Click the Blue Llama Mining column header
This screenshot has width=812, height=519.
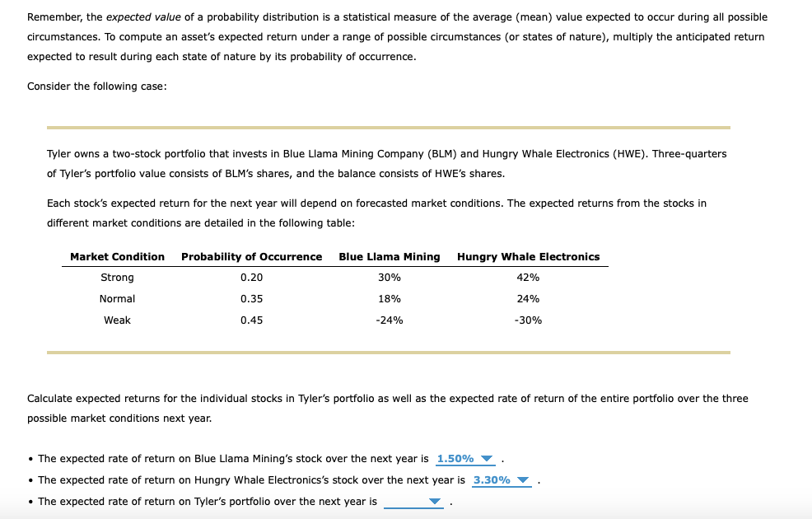tap(389, 256)
